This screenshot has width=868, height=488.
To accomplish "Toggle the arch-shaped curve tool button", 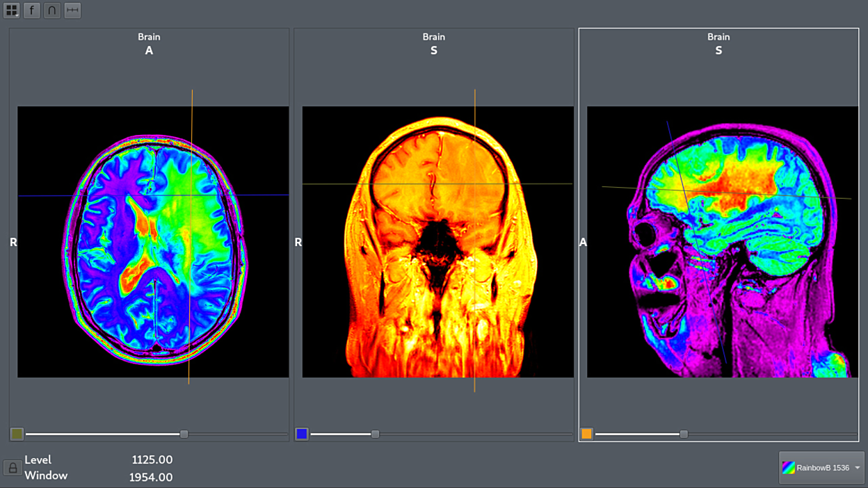I will click(52, 10).
